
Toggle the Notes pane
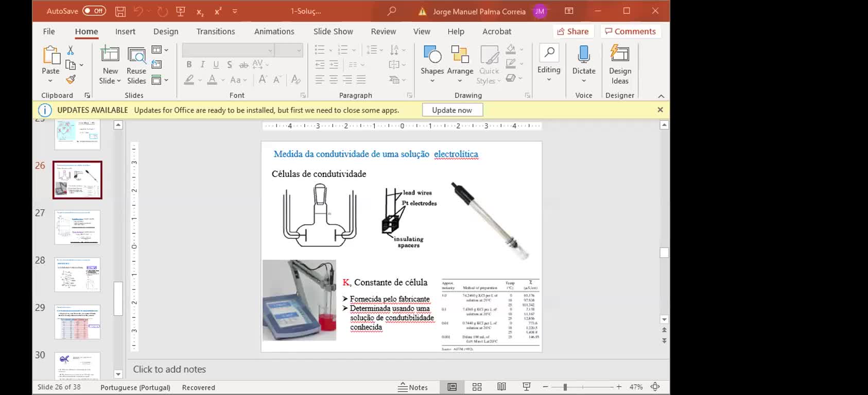click(413, 387)
